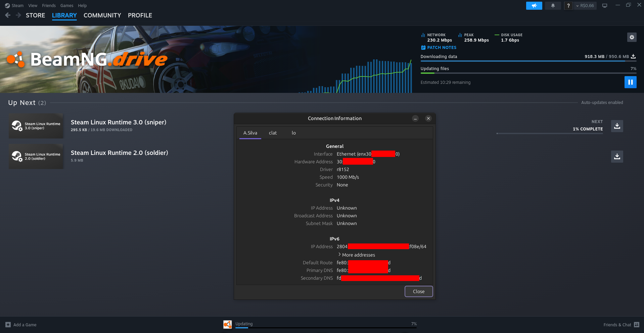Select the clat connection tab
Screen dimensions: 644x333
tap(273, 133)
